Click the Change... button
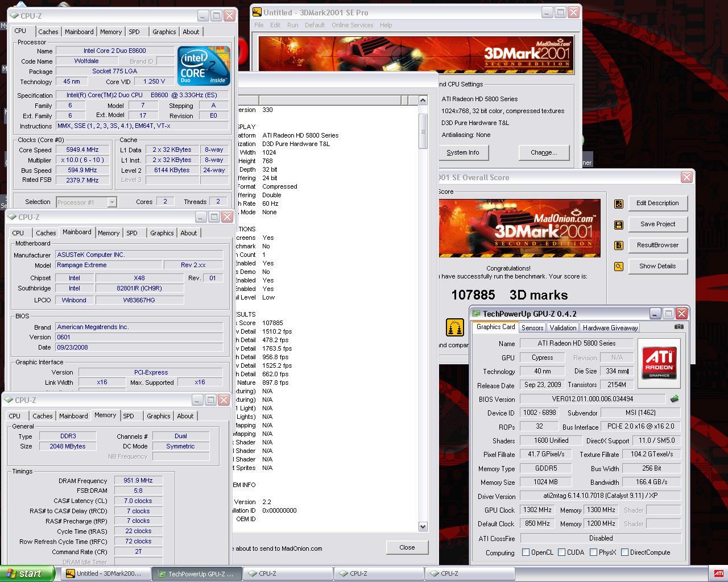 pyautogui.click(x=544, y=153)
